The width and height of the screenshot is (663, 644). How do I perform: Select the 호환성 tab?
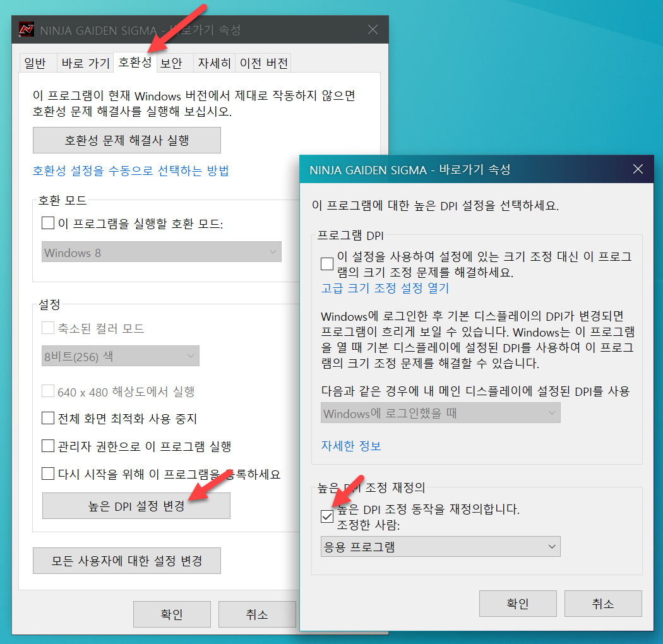pos(135,62)
